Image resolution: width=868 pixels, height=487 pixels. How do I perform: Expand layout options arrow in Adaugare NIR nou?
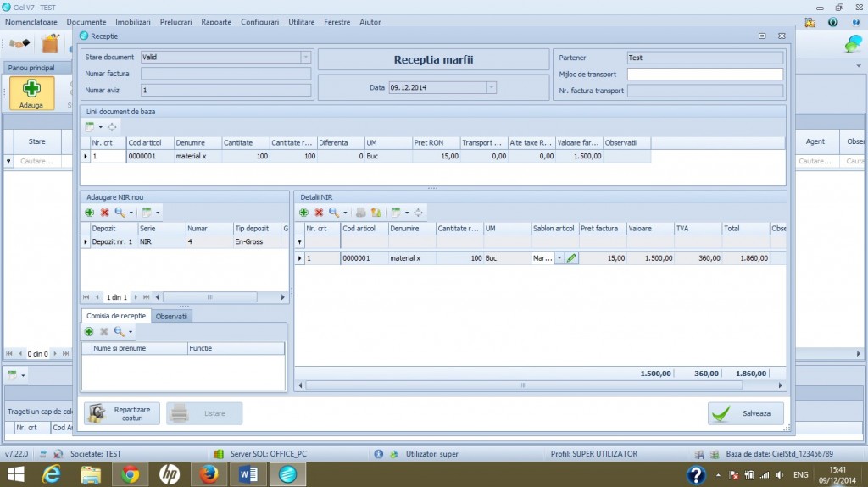tap(158, 213)
